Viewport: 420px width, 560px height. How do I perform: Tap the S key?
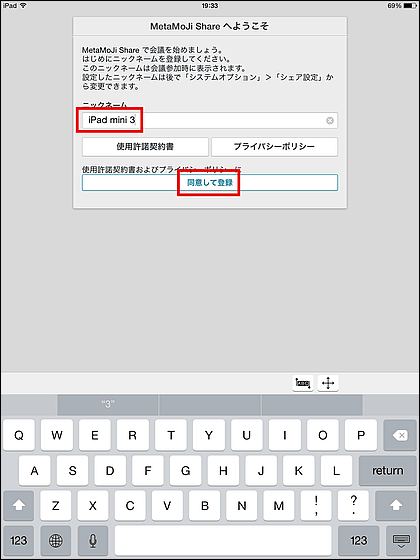(72, 470)
